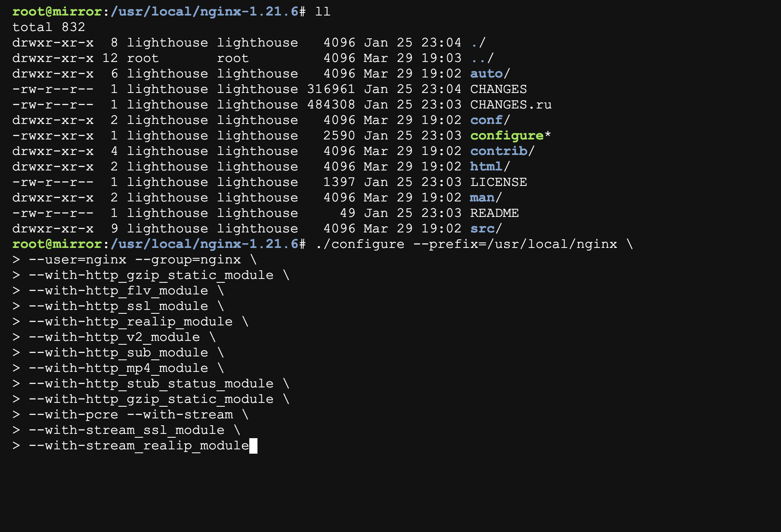Click the 'README' file name

[494, 213]
